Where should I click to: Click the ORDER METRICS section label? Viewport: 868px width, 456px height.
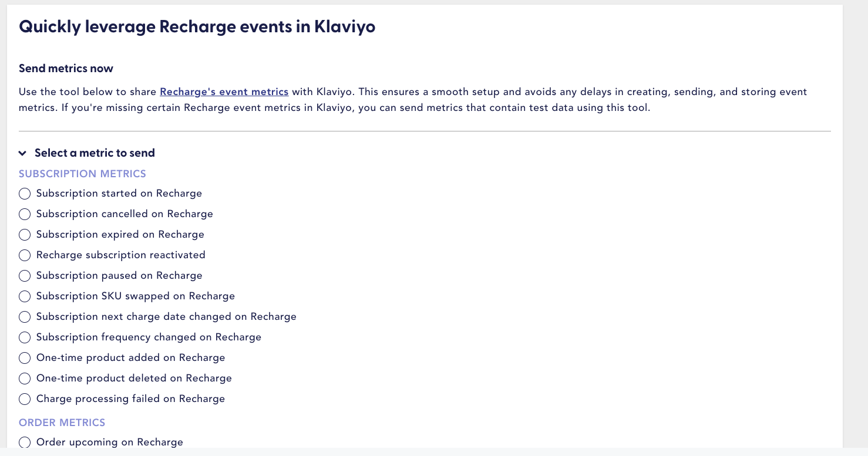coord(62,423)
